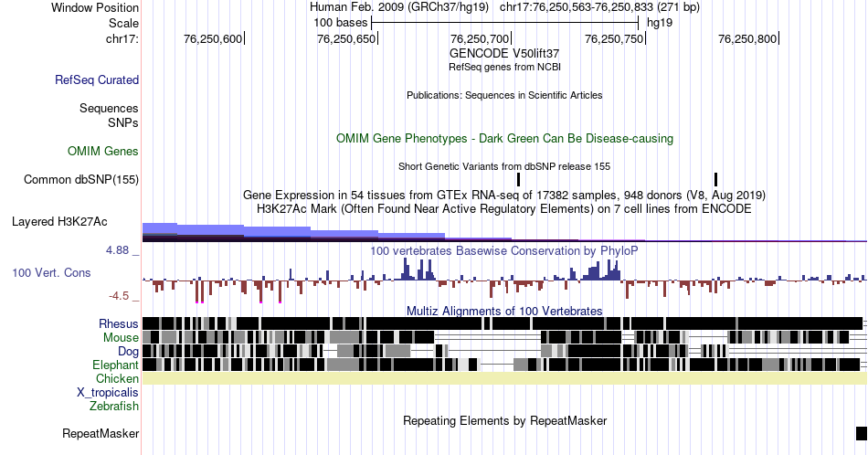This screenshot has width=868, height=455.
Task: Click the SNPs track label
Action: (123, 122)
